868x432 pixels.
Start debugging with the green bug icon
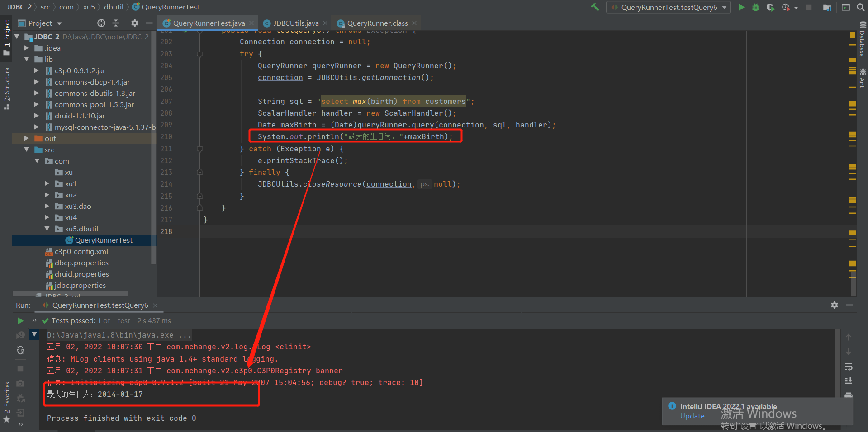[x=755, y=7]
